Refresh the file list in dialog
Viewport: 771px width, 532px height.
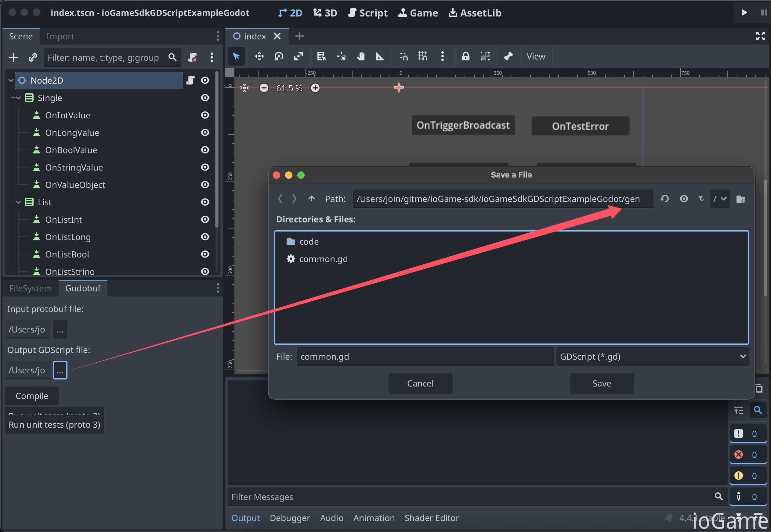664,199
